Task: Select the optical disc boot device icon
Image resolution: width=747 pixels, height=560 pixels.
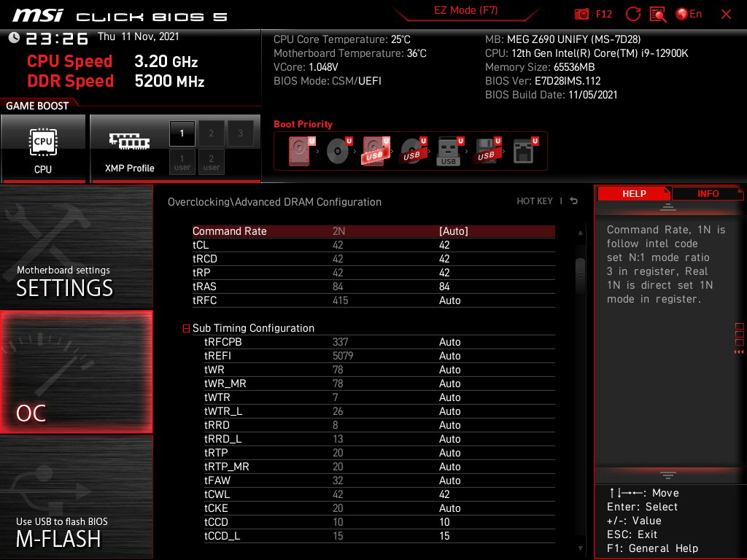Action: 338,151
